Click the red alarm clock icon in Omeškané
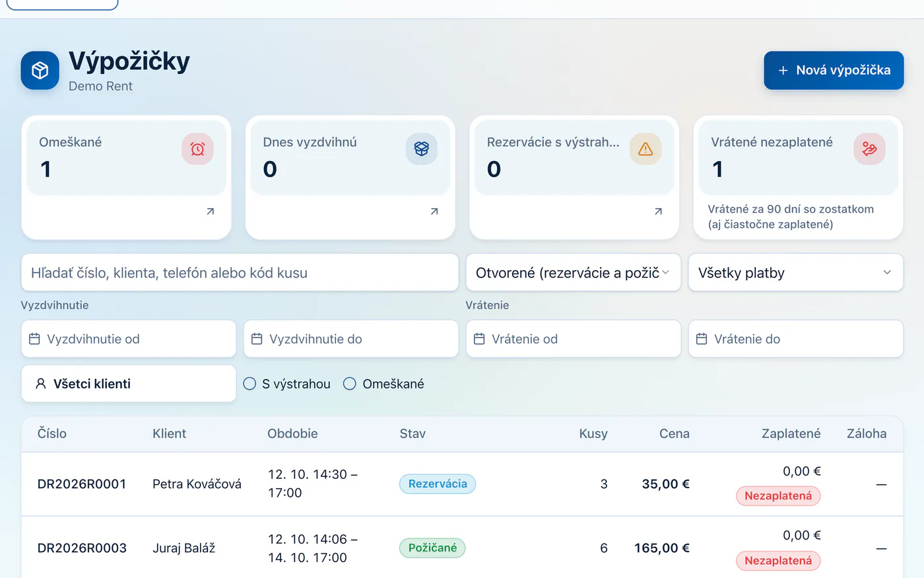This screenshot has height=578, width=924. [x=197, y=149]
